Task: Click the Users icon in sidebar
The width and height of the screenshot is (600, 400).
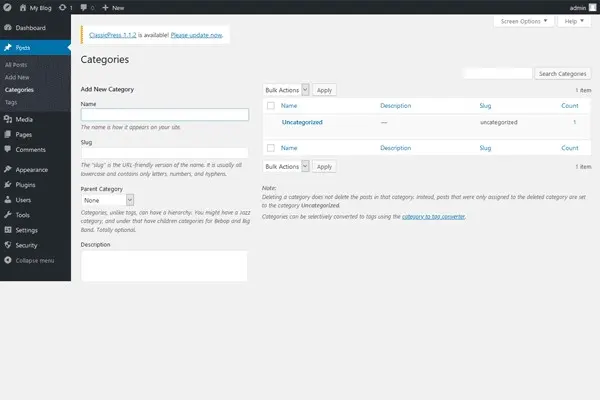Action: pos(8,200)
